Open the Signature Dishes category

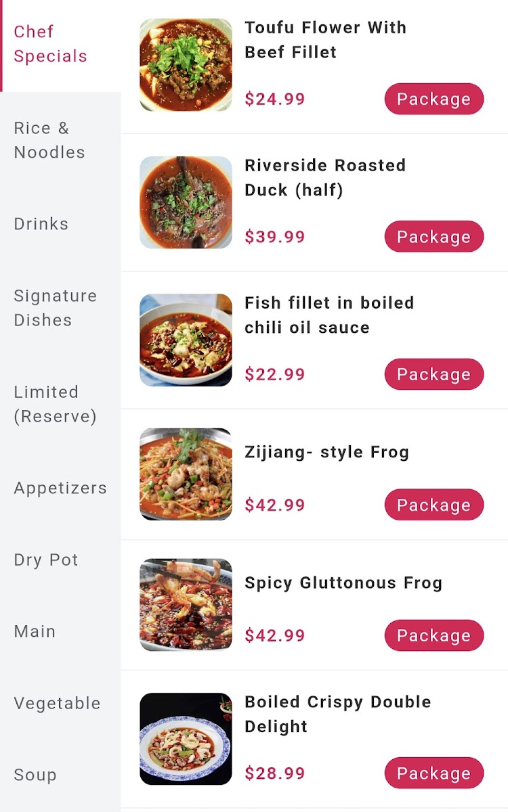point(60,308)
